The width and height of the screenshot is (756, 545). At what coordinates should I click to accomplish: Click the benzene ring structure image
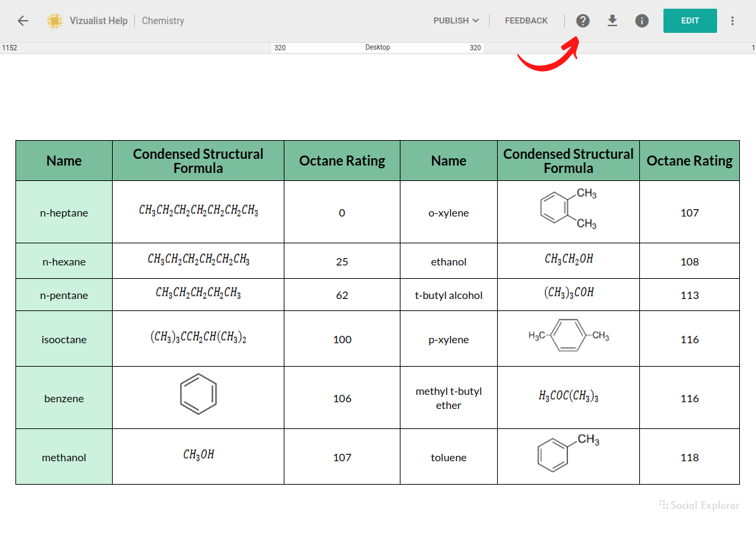click(x=198, y=394)
